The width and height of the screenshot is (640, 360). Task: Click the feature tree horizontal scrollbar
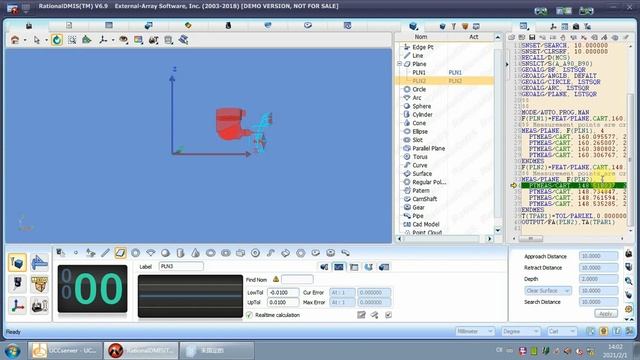(445, 239)
